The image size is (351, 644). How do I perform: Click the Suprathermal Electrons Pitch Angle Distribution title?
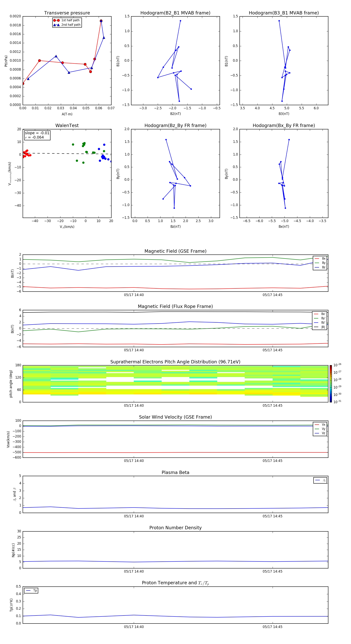click(x=175, y=362)
